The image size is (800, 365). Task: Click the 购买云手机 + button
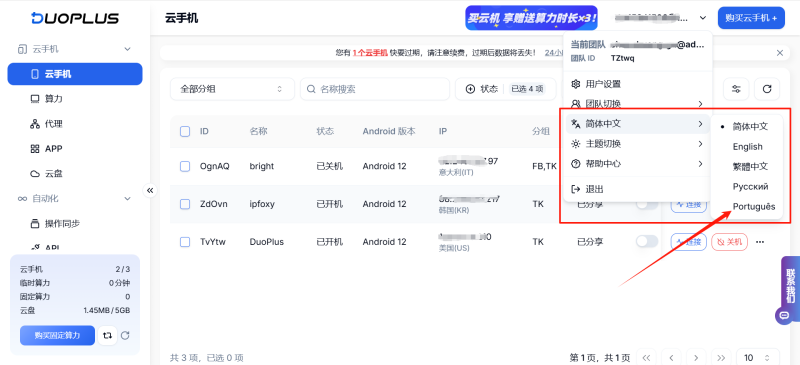coord(751,18)
